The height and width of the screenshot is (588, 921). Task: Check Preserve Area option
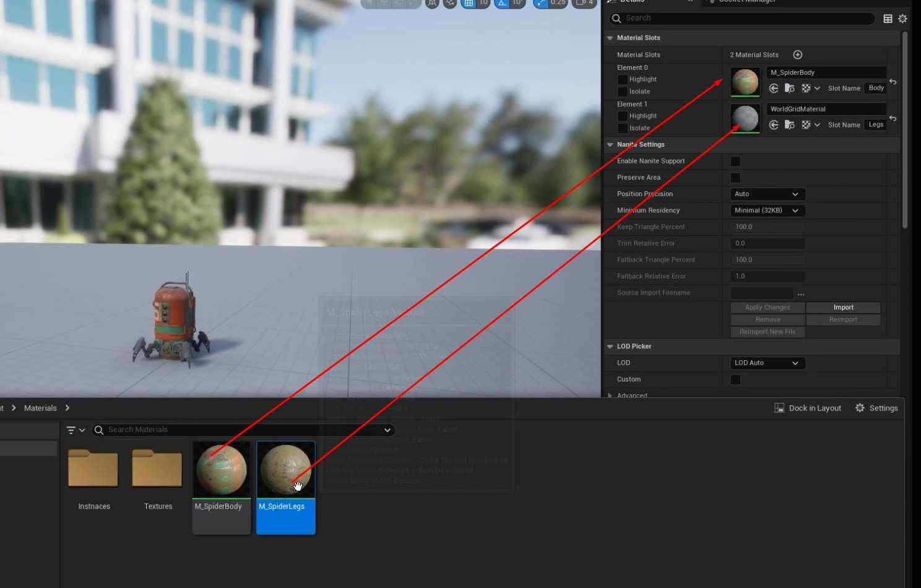[735, 178]
